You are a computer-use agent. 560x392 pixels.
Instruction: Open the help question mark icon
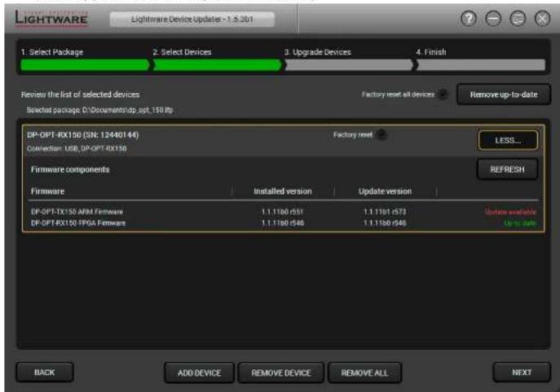468,19
